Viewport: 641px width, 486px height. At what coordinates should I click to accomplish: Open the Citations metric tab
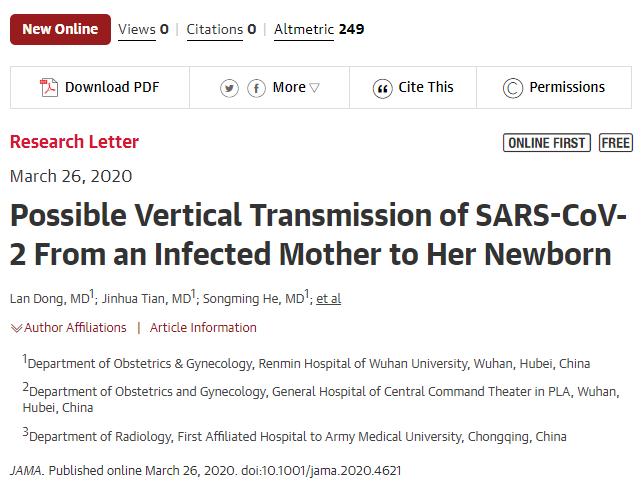pyautogui.click(x=223, y=29)
